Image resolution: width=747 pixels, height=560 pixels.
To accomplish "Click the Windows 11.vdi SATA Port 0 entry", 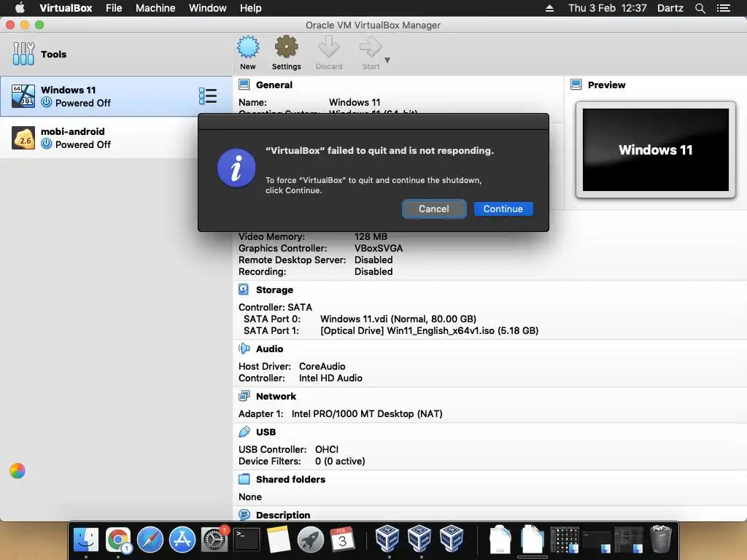I will (x=398, y=319).
